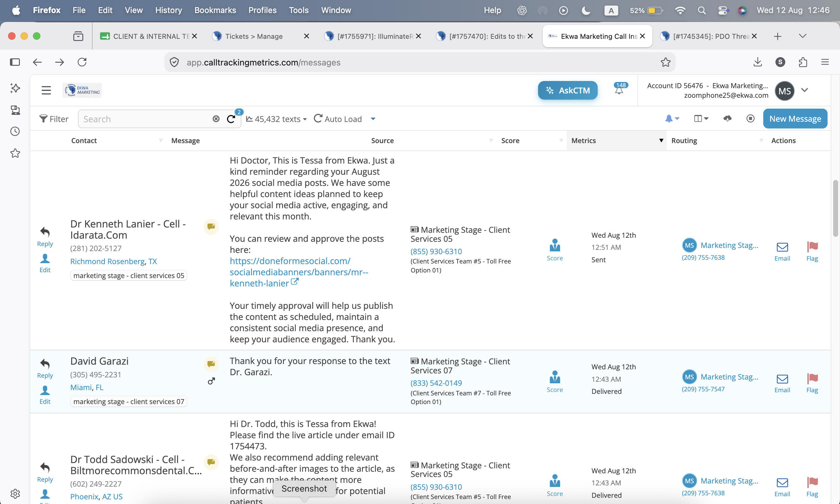The height and width of the screenshot is (504, 840).
Task: Click the gender icon in David Garazi row
Action: [211, 381]
